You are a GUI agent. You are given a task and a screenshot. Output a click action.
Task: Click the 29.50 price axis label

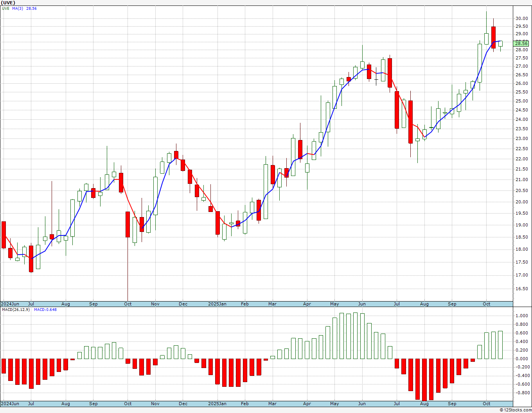tap(521, 26)
